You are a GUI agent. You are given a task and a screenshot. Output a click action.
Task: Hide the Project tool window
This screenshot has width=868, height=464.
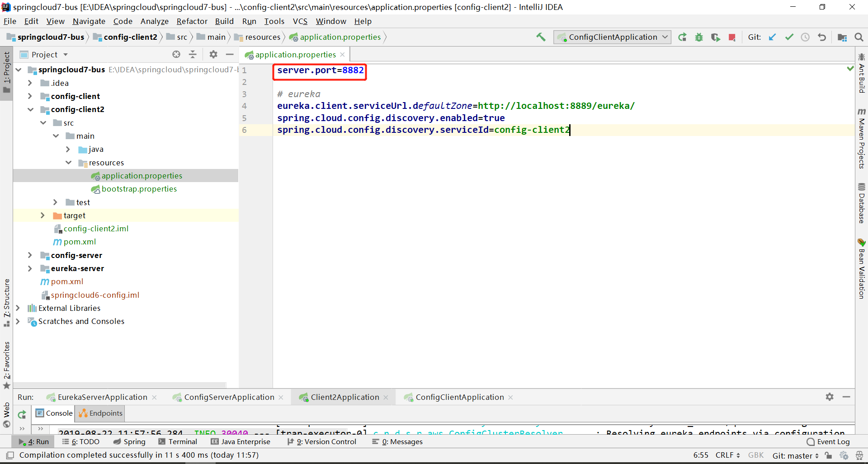tap(230, 54)
